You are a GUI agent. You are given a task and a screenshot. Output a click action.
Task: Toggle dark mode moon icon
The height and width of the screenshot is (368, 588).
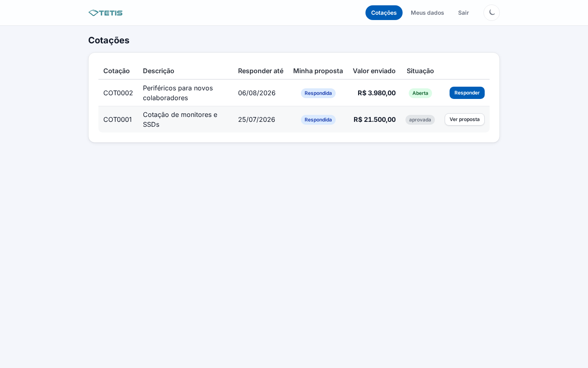[492, 13]
